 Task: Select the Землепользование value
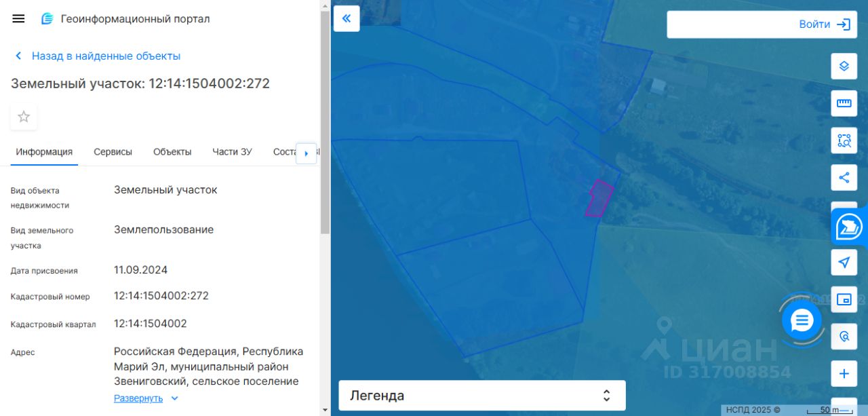click(x=163, y=230)
